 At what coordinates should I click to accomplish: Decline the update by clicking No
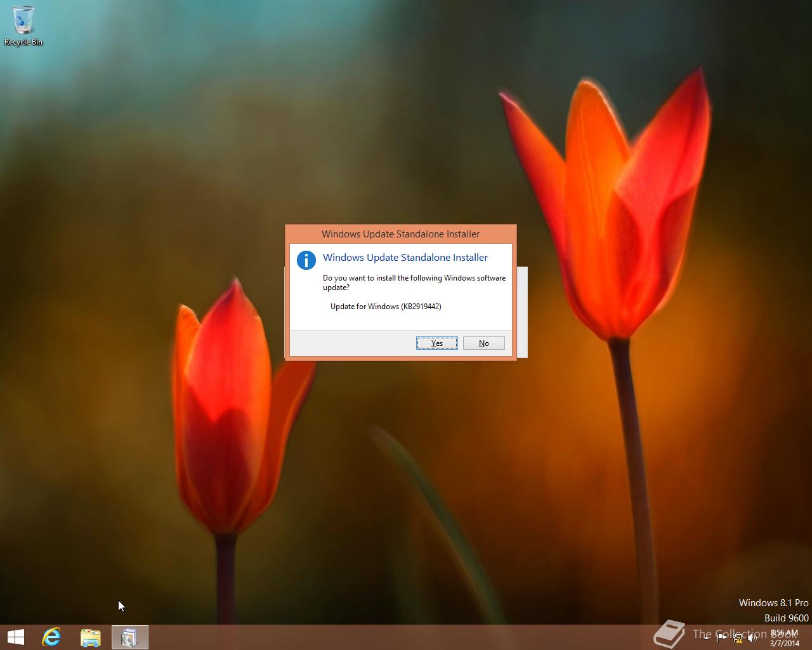pos(484,343)
